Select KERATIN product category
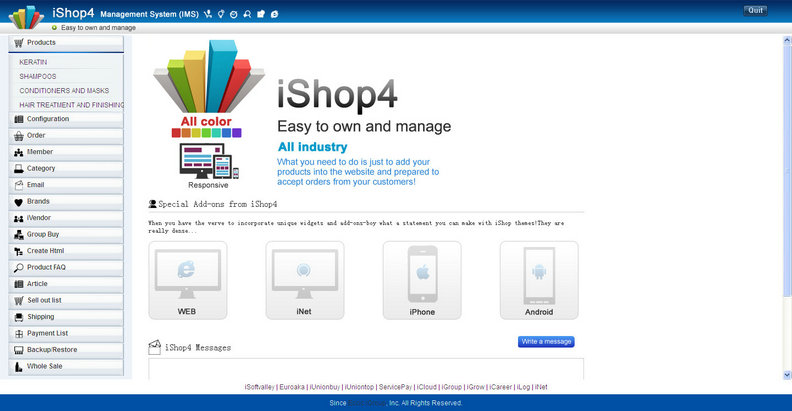 pos(33,62)
